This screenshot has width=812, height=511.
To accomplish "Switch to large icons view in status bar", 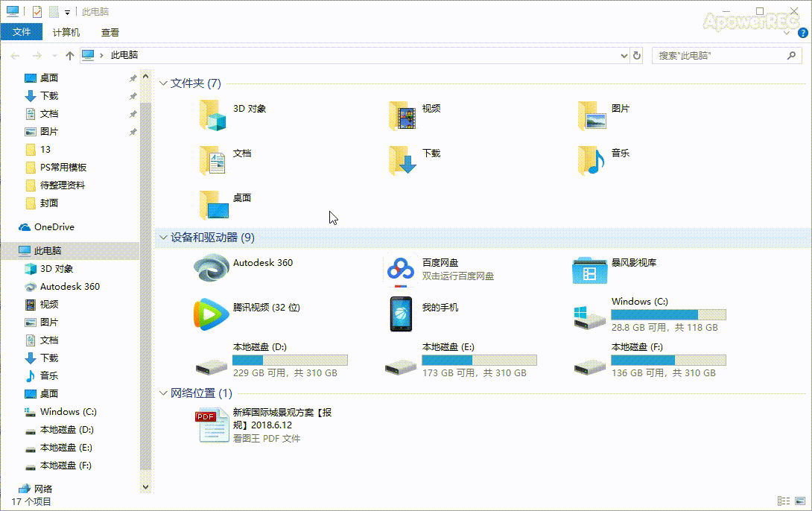I will [800, 501].
